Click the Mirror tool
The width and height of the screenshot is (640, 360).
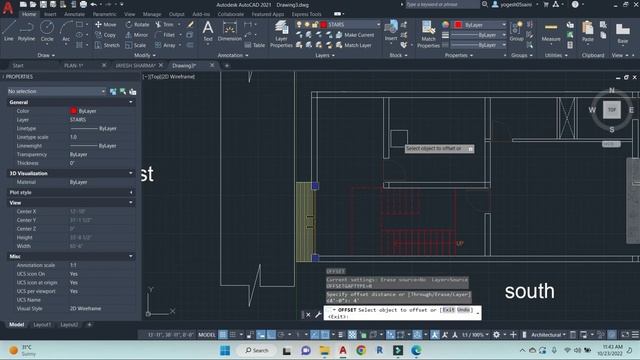(137, 35)
